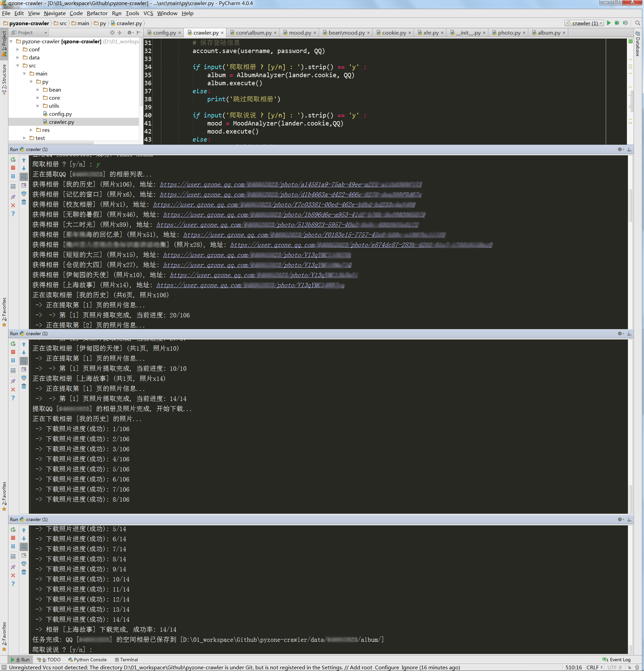Image resolution: width=644 pixels, height=671 pixels.
Task: Click green Run button in main toolbar
Action: click(x=609, y=23)
